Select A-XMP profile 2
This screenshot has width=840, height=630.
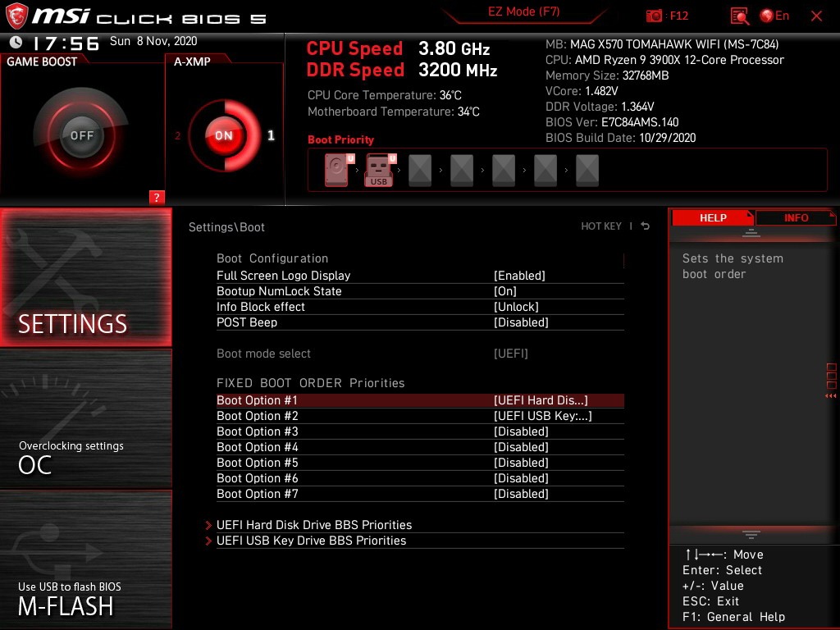pos(177,135)
